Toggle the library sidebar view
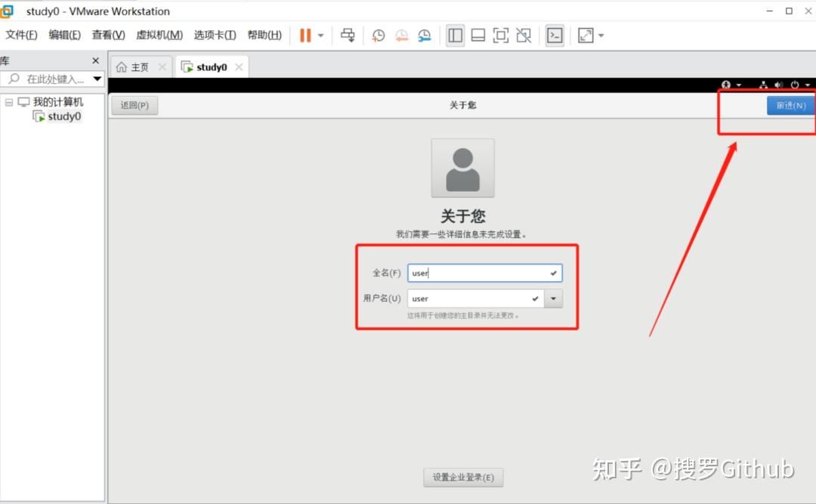Image resolution: width=816 pixels, height=504 pixels. pyautogui.click(x=455, y=36)
